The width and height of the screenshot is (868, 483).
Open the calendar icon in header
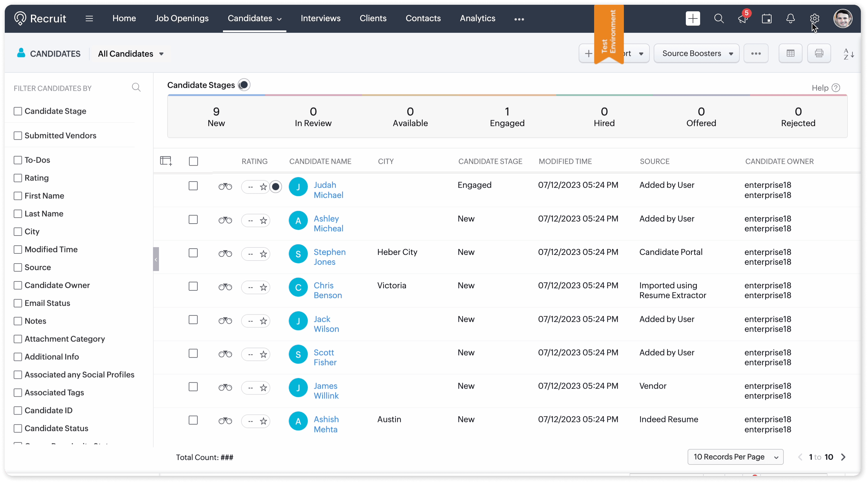point(766,18)
